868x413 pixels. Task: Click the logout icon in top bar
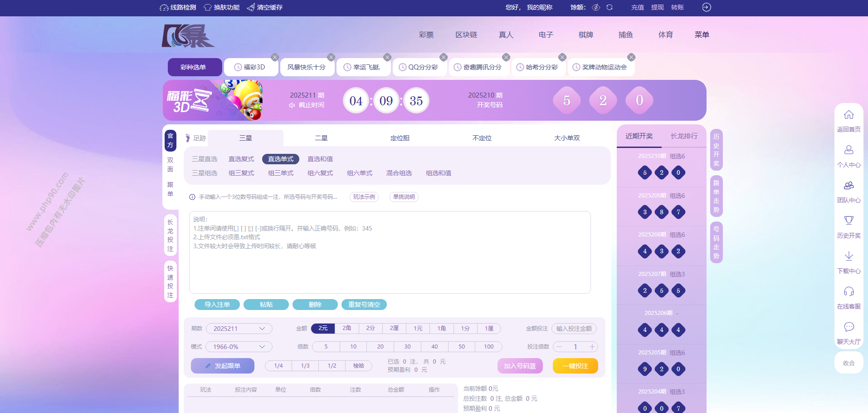(x=706, y=7)
